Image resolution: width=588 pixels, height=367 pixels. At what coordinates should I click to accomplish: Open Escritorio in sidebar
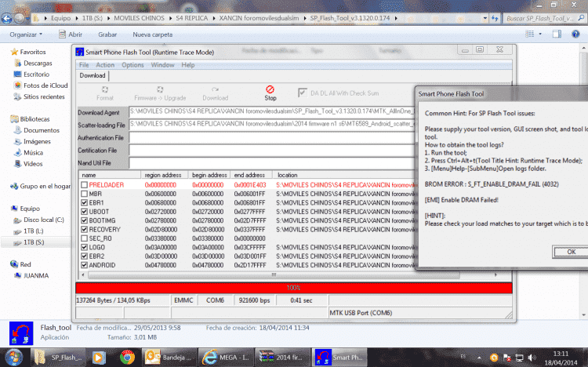pos(36,74)
